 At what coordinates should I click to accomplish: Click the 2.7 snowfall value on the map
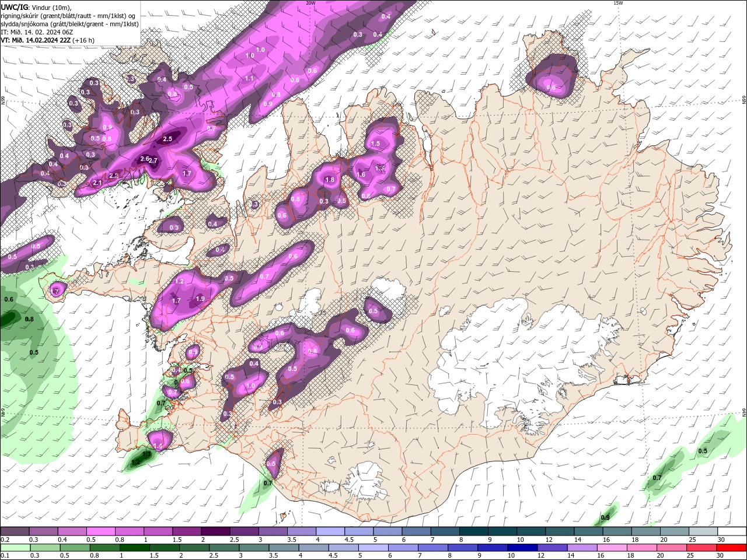(x=153, y=160)
